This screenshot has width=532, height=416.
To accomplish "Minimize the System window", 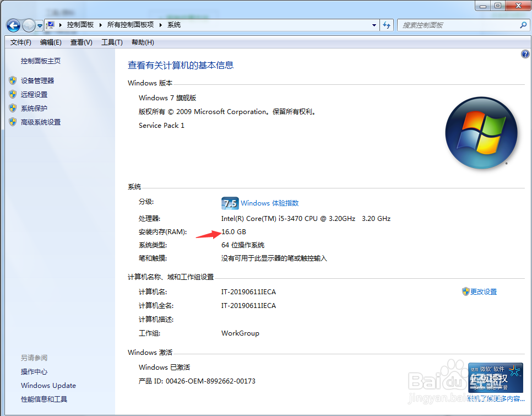I will 482,6.
